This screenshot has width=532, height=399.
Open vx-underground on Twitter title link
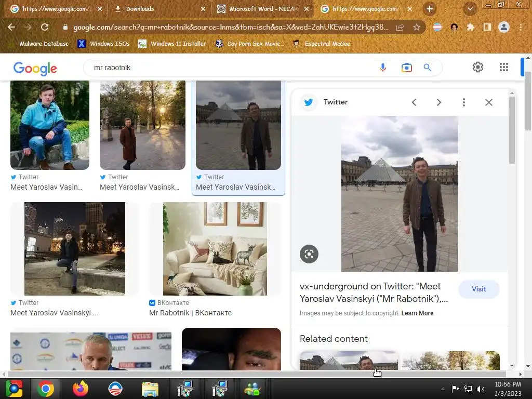[374, 292]
